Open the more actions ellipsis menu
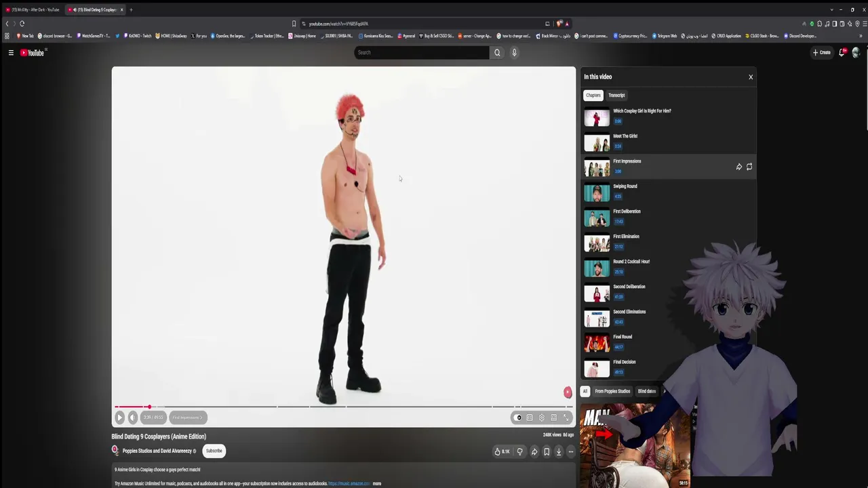Viewport: 868px width, 488px height. [x=571, y=451]
